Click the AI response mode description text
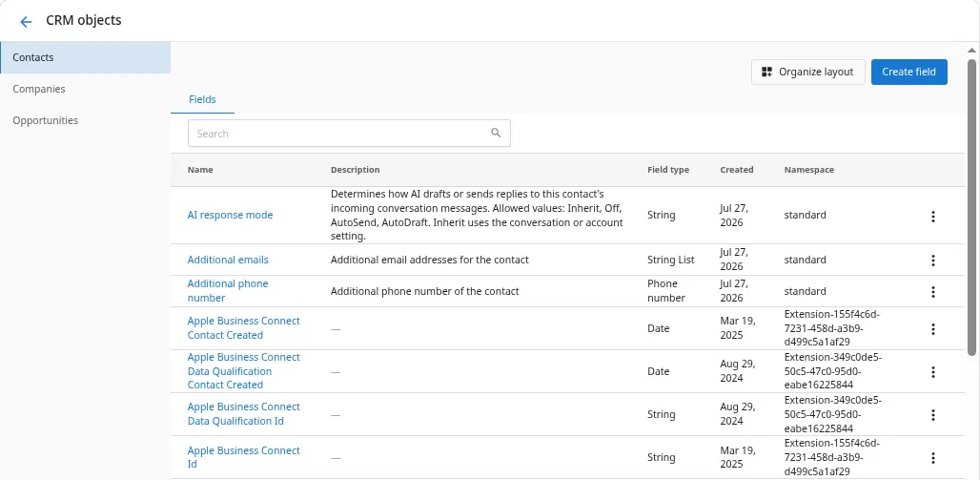Image resolution: width=980 pixels, height=480 pixels. [x=477, y=216]
